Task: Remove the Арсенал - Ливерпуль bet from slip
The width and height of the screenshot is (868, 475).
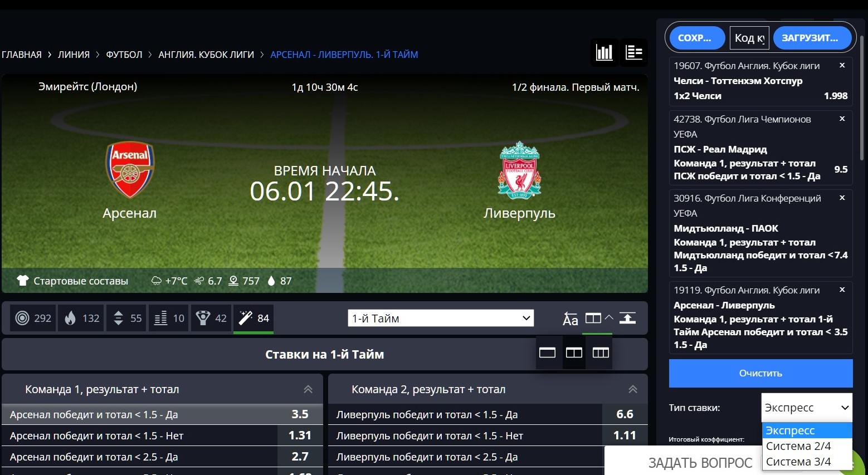Action: click(x=842, y=290)
